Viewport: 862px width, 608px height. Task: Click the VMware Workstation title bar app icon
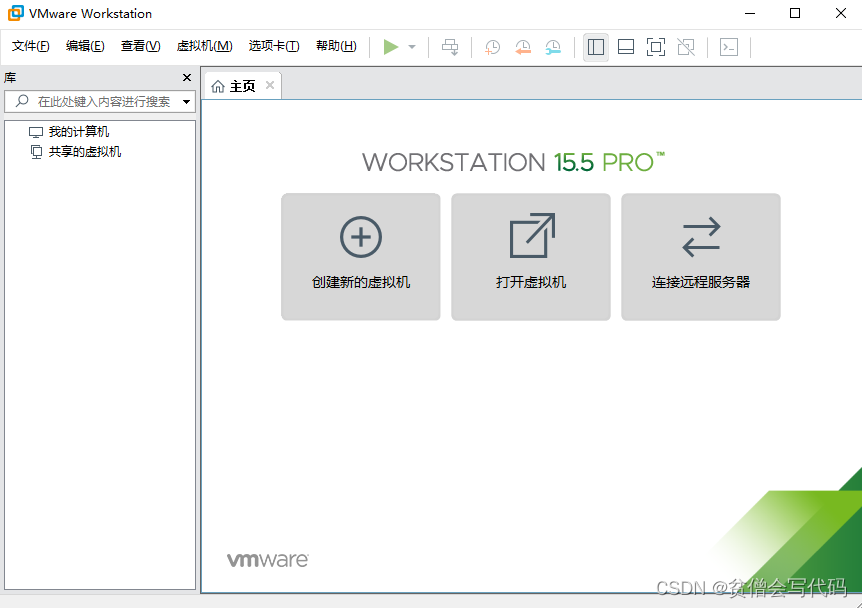click(15, 13)
